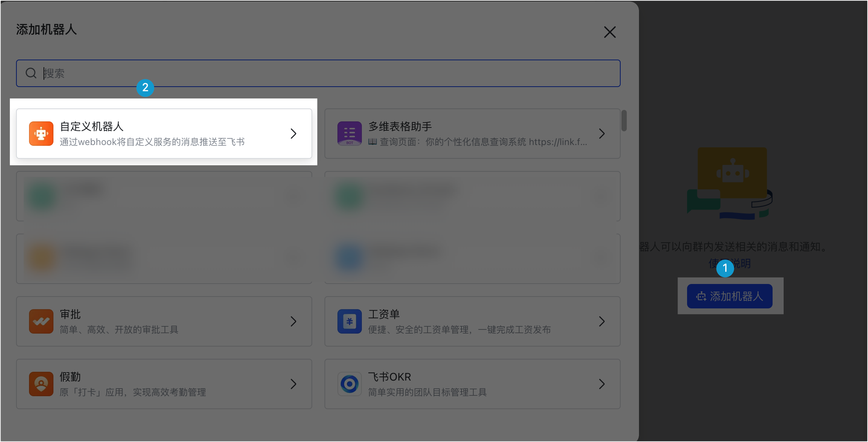Click the 工资单 app icon
The height and width of the screenshot is (442, 868).
(349, 321)
